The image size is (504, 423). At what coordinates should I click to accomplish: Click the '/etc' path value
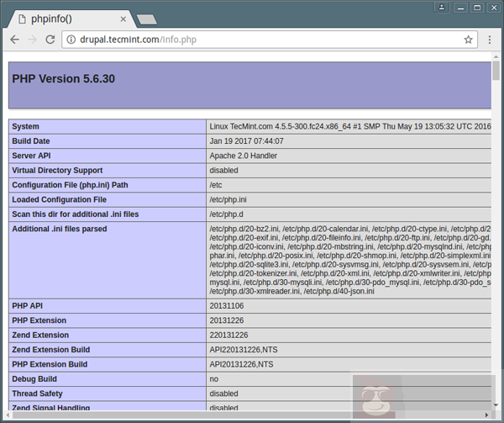click(x=216, y=185)
